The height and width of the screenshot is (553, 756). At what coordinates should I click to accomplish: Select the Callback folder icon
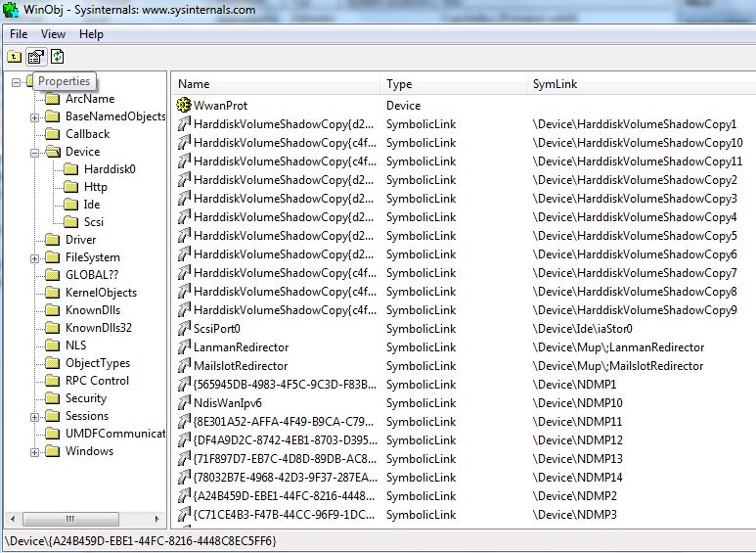52,134
